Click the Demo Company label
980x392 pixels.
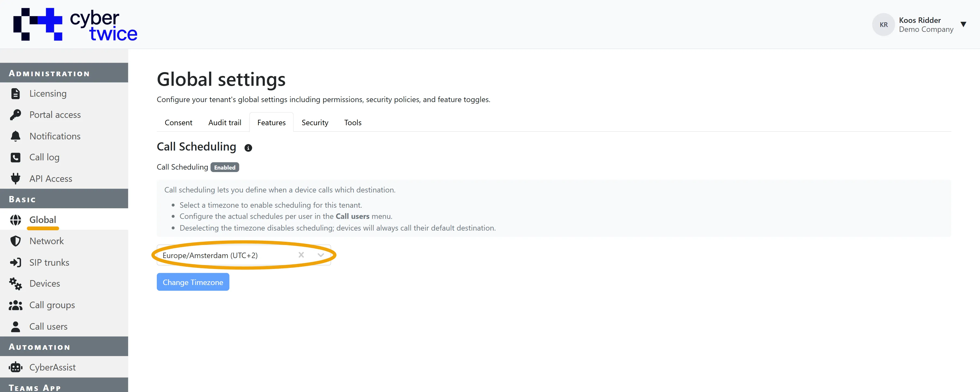pos(926,29)
